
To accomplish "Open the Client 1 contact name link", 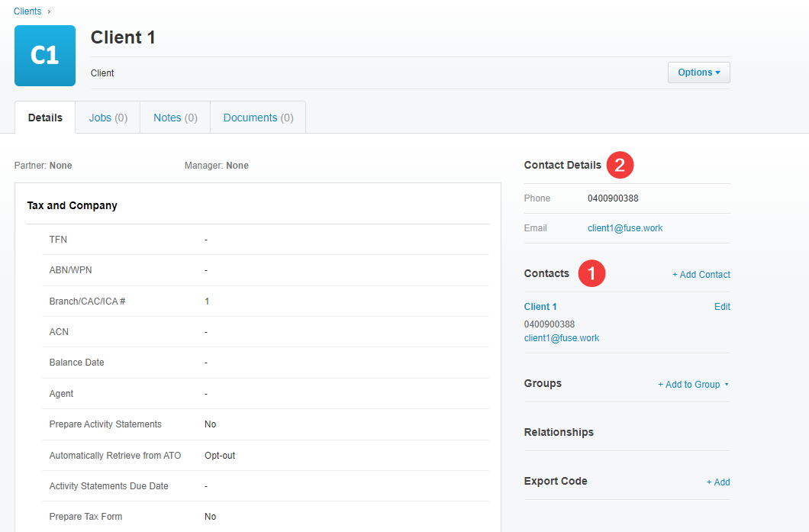I will click(540, 307).
